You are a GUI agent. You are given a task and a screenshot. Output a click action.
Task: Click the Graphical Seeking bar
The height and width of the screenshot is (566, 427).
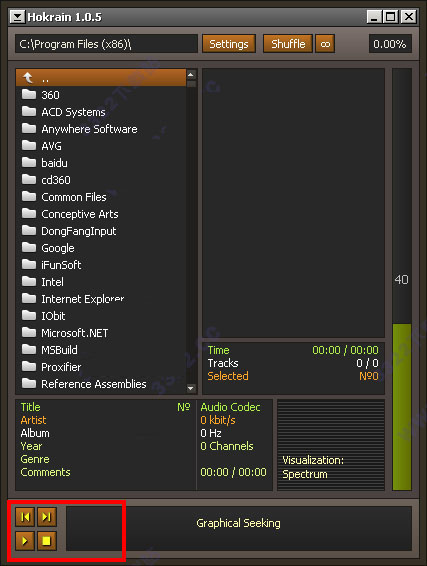pos(239,528)
